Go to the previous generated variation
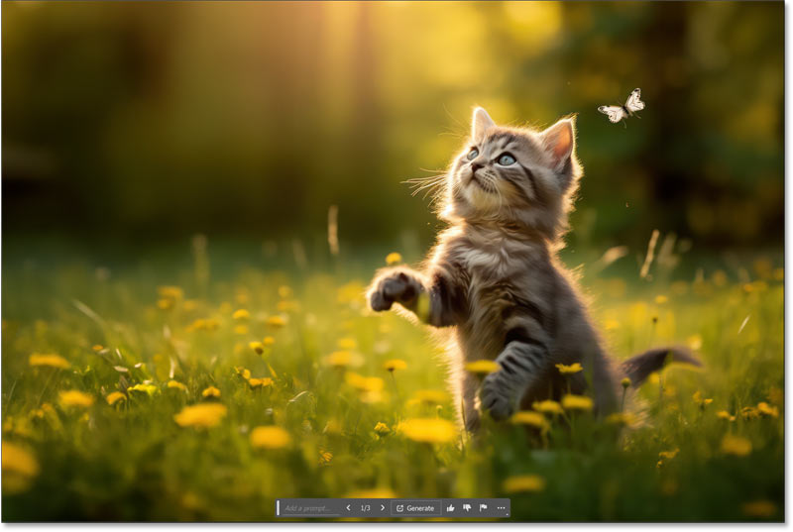Viewport: 793px width, 532px height. point(348,508)
